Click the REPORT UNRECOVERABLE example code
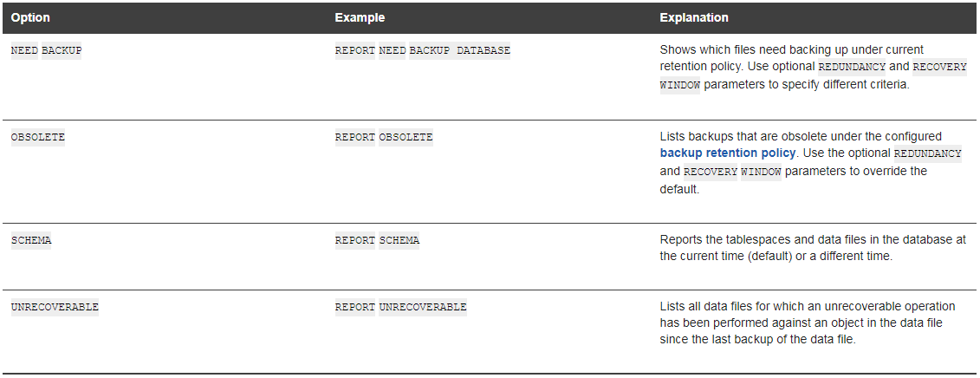 [400, 307]
